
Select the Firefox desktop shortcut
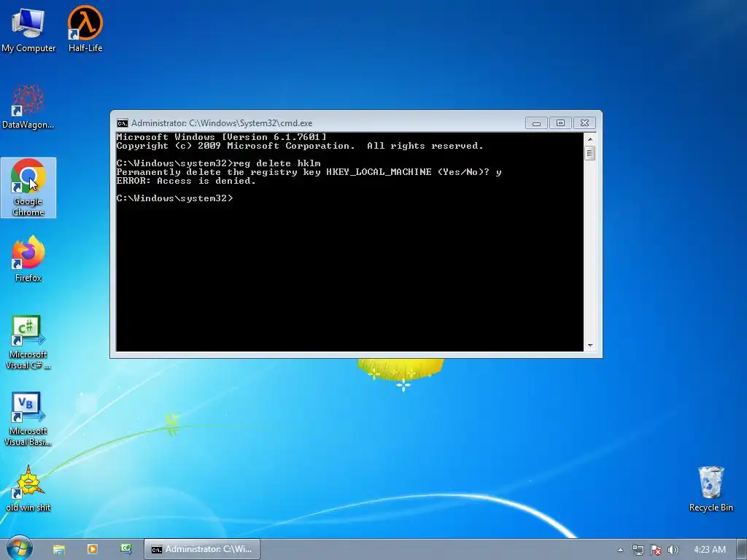tap(28, 259)
